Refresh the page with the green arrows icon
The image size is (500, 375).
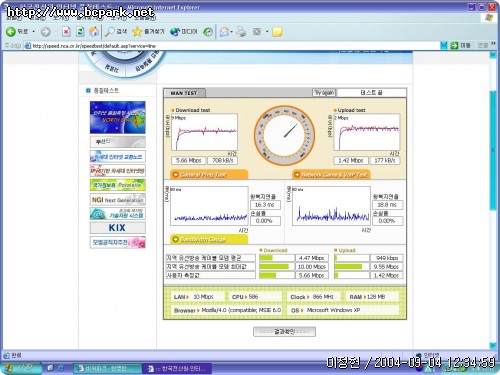click(80, 32)
